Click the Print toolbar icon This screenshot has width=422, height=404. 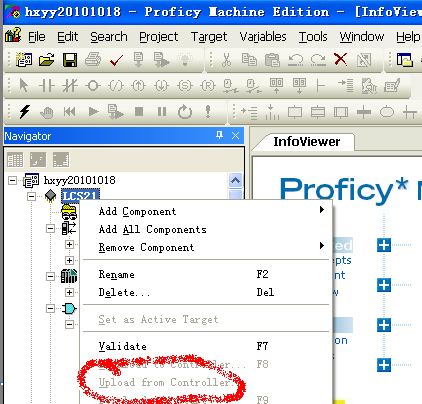coord(93,60)
